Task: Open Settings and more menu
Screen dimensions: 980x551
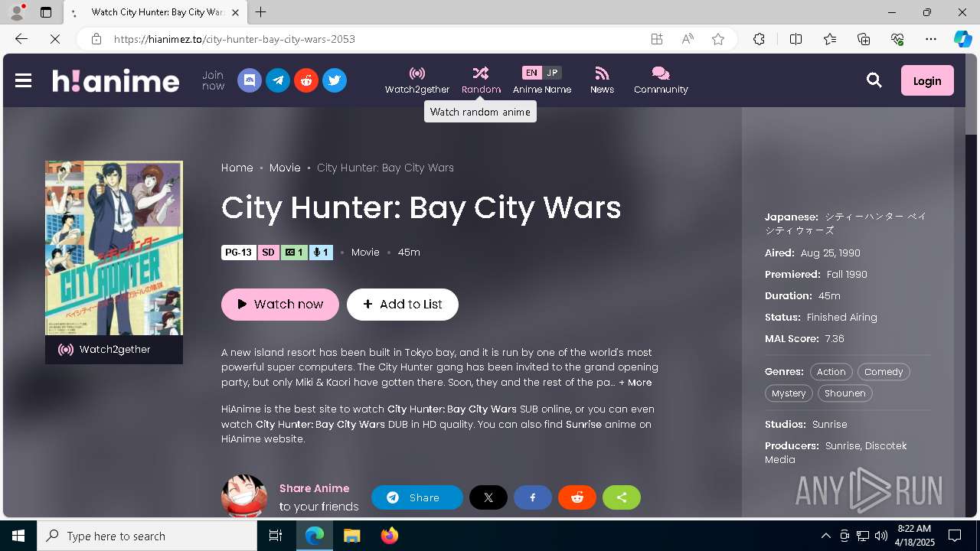Action: click(931, 39)
